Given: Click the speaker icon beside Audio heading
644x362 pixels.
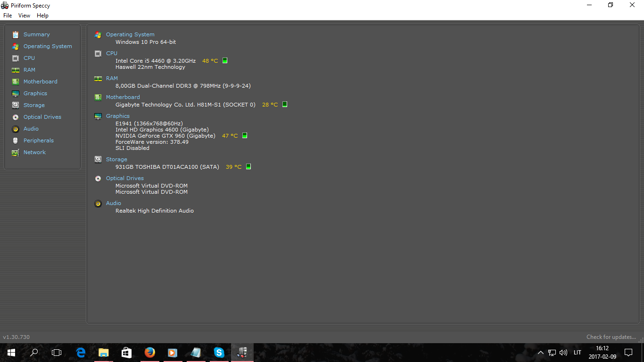Looking at the screenshot, I should point(98,203).
